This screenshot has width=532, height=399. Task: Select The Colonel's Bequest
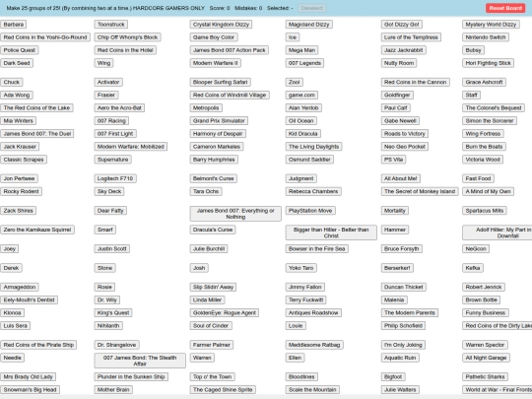[494, 108]
